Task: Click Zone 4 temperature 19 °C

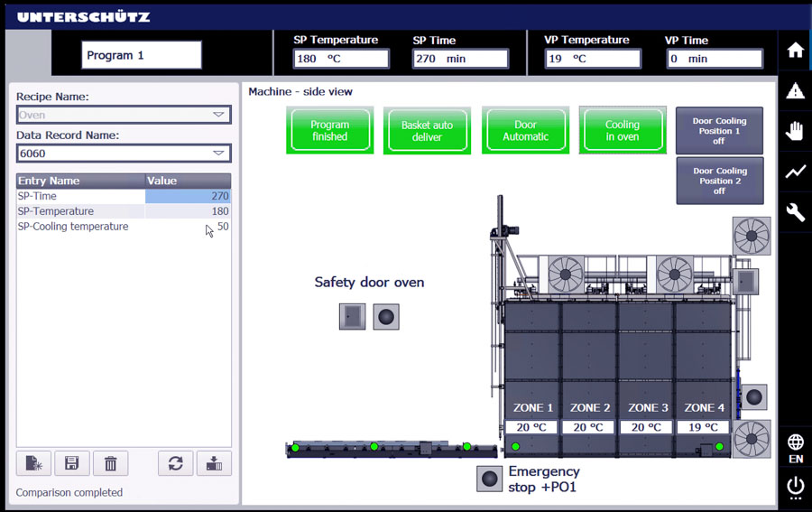Action: coord(703,427)
